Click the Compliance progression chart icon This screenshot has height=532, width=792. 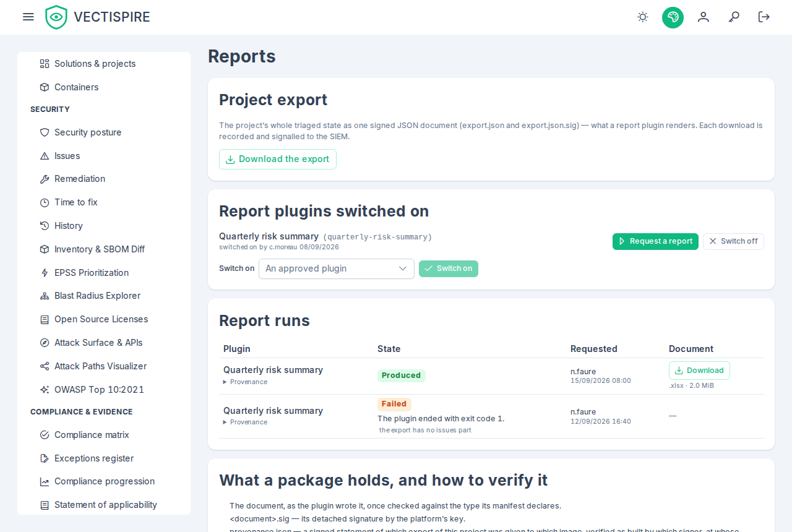(45, 481)
